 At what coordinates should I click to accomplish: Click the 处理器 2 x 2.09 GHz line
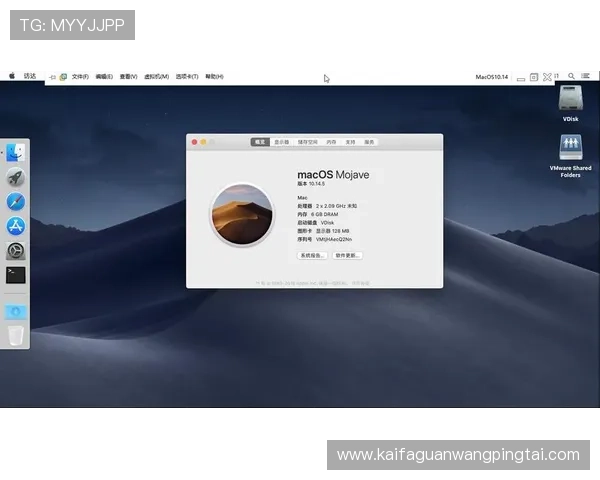click(x=327, y=206)
